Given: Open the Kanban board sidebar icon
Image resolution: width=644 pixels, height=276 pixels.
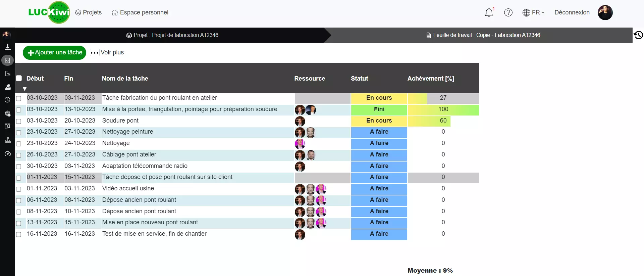Looking at the screenshot, I should (7, 127).
